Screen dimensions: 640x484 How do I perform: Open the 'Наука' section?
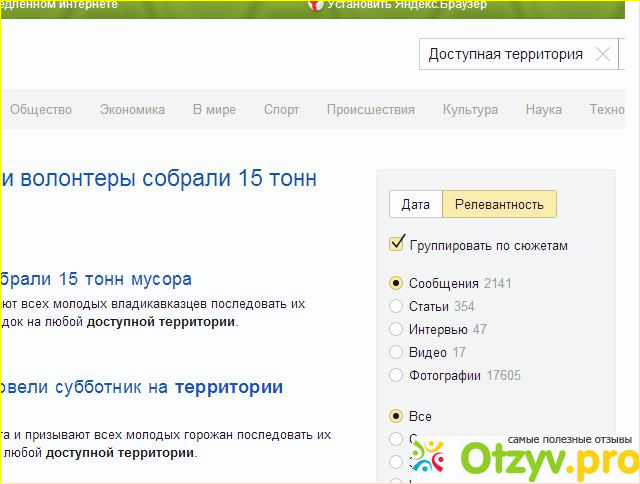point(543,110)
